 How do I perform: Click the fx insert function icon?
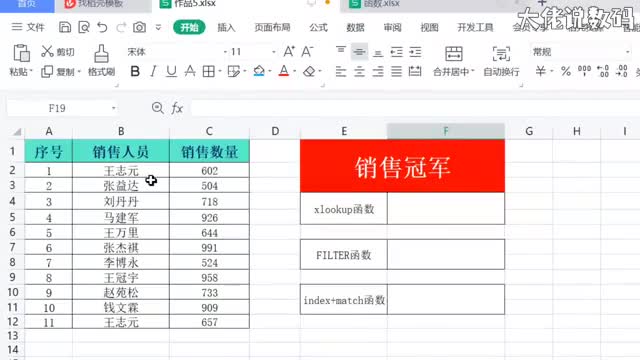pos(177,108)
